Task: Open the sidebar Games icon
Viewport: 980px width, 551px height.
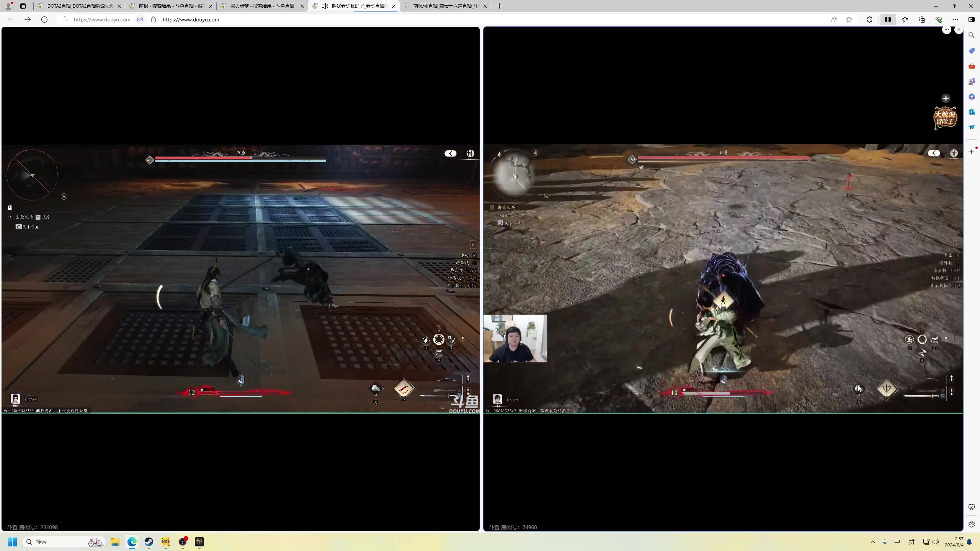Action: 972,82
